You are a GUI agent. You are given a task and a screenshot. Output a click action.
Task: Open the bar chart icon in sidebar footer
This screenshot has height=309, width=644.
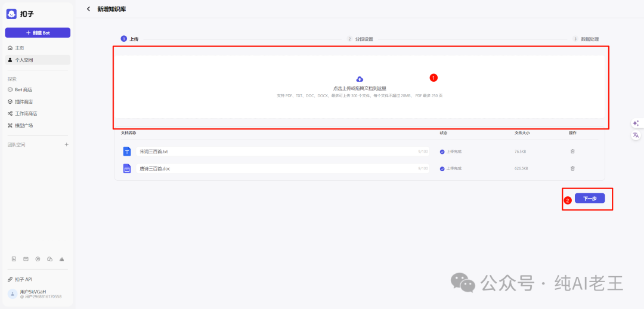coord(61,259)
